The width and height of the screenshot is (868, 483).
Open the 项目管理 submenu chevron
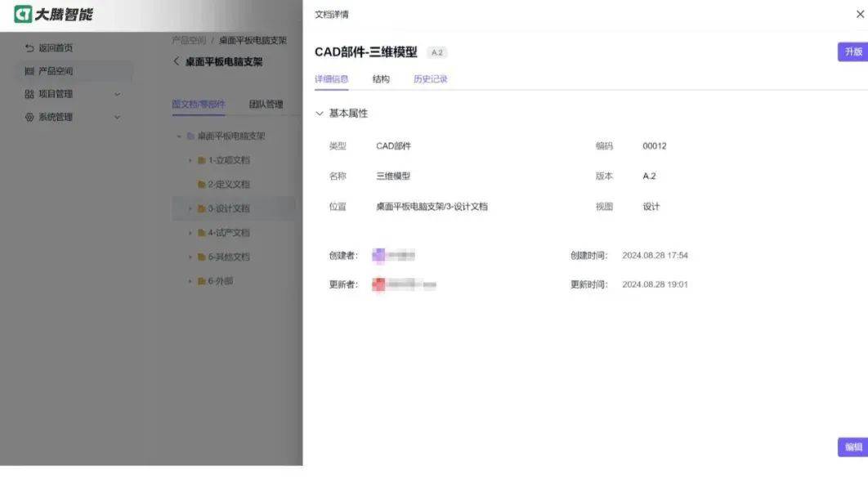click(x=117, y=93)
